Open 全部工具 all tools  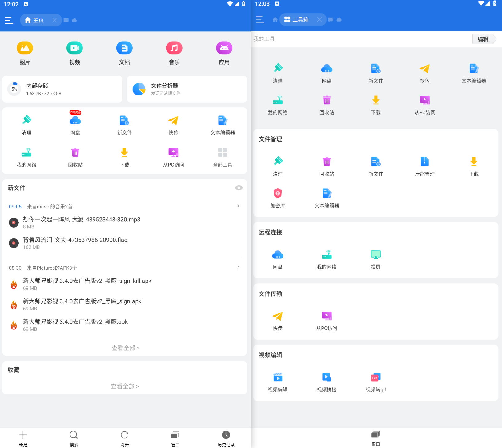223,157
